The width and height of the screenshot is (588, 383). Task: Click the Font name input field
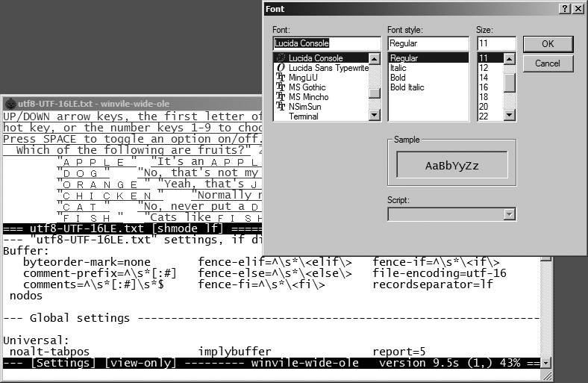pos(327,43)
